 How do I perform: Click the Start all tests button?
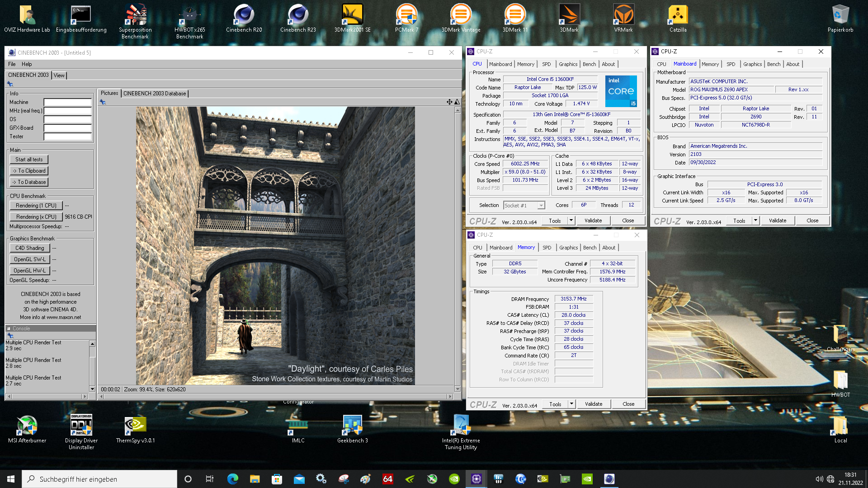(29, 160)
